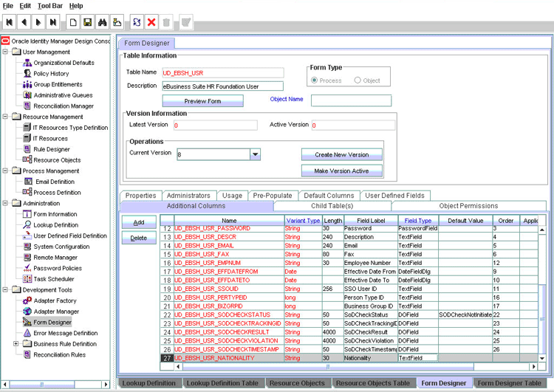Open the Current Version dropdown

point(255,154)
